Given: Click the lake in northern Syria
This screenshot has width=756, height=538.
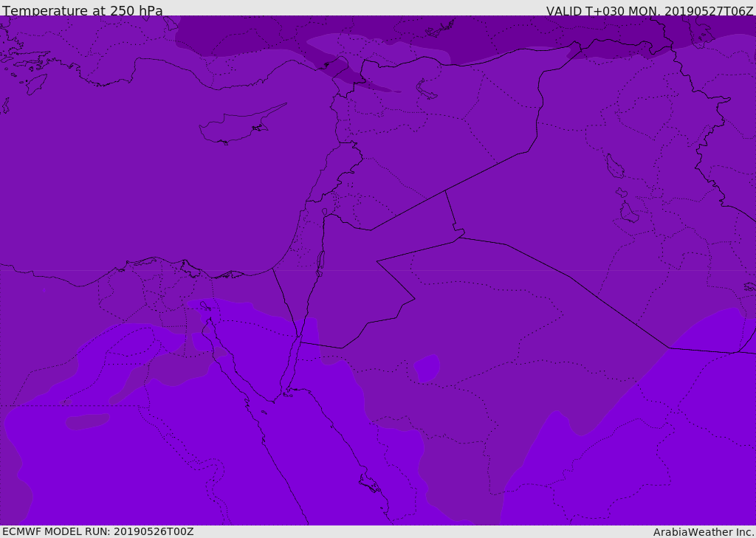Looking at the screenshot, I should point(426,90).
